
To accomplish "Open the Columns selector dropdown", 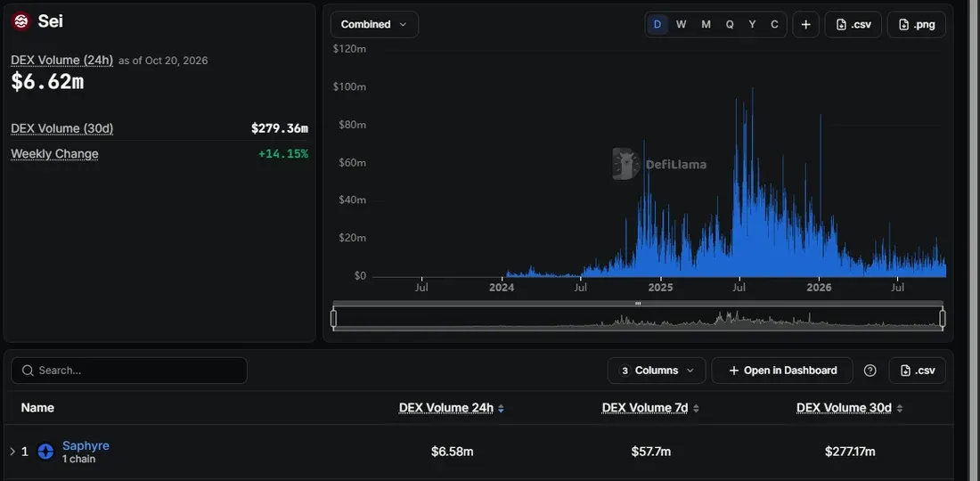I will [657, 371].
